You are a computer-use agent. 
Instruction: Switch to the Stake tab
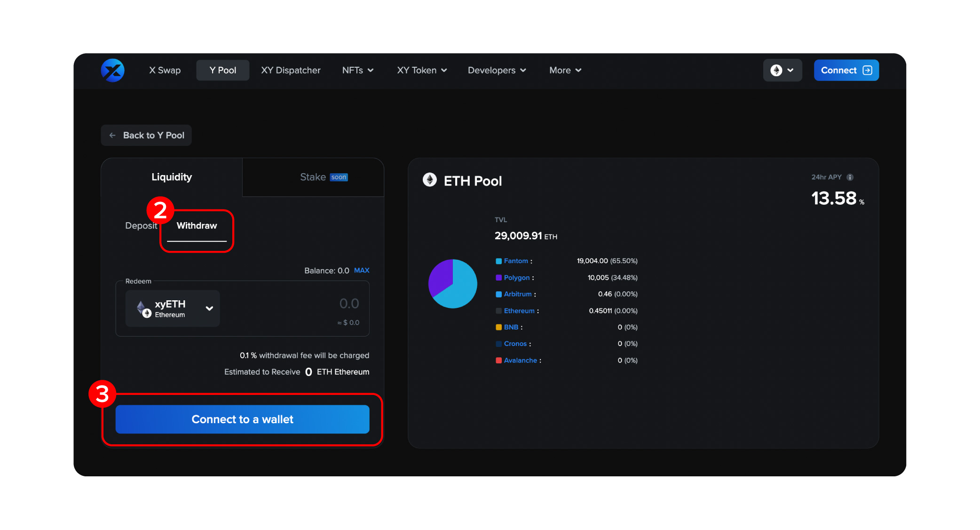pyautogui.click(x=313, y=177)
